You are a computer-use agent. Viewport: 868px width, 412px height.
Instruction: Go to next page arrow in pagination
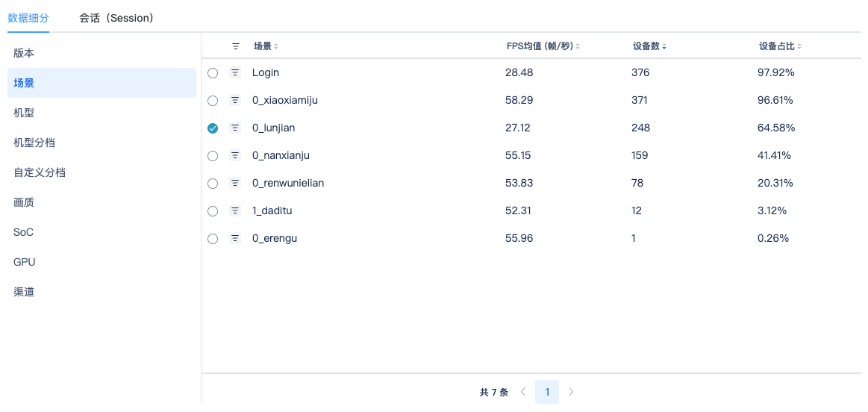[571, 392]
